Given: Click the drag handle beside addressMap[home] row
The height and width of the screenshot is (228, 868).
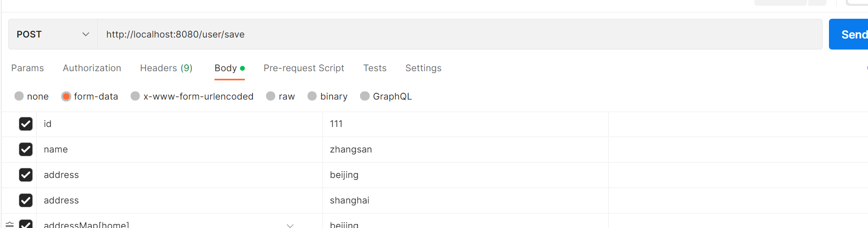Looking at the screenshot, I should click(10, 225).
